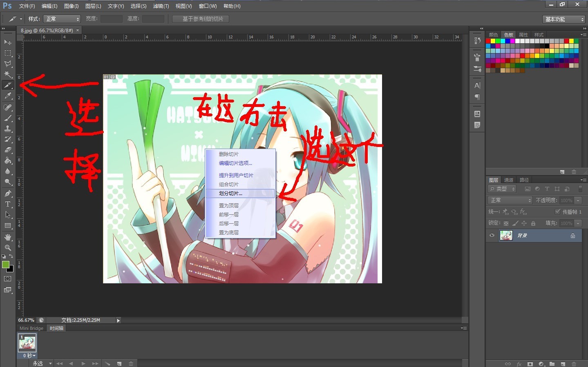
Task: Change screen mode icon in toolbox
Action: click(x=8, y=290)
